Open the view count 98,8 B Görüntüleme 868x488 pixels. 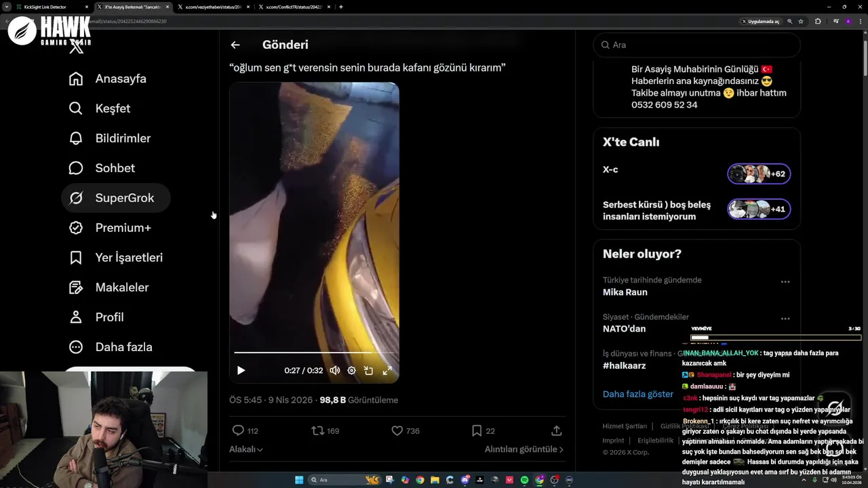pyautogui.click(x=359, y=400)
